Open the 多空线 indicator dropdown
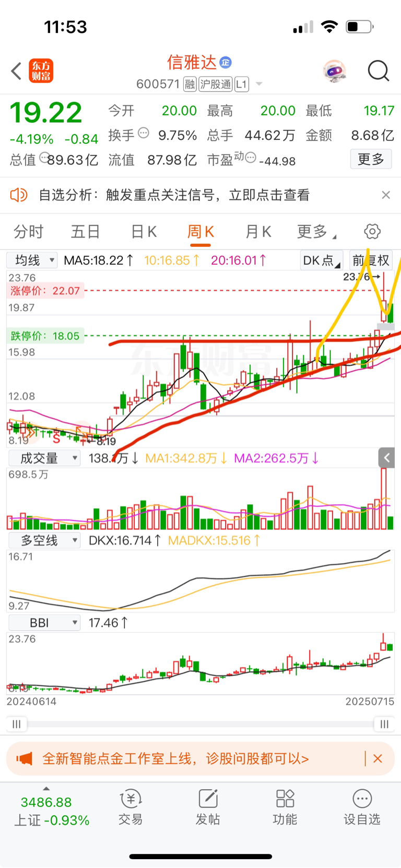401x868 pixels. tap(44, 540)
